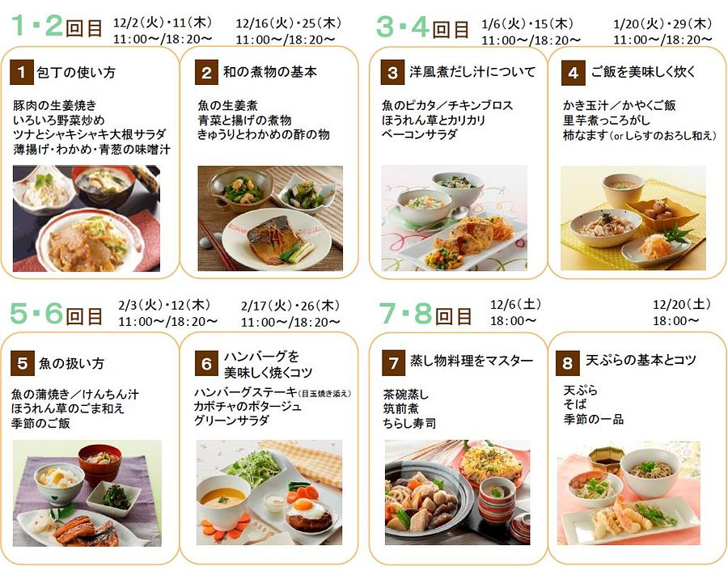
Task: Click the 包丁の使い方 lesson title
Action: [76, 73]
